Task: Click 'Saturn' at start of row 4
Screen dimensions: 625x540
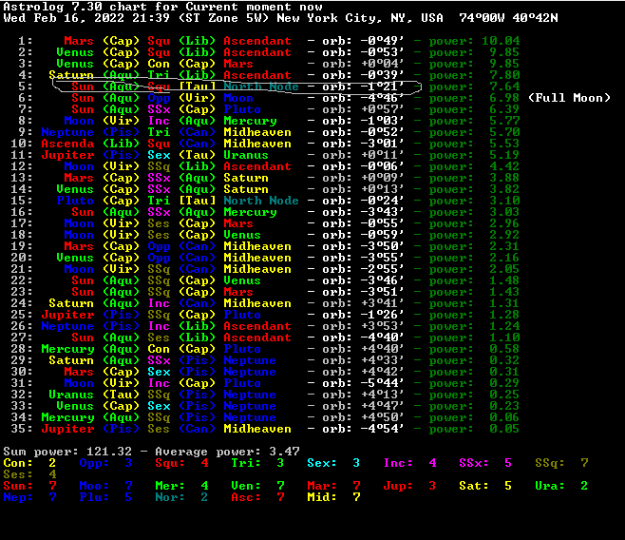Action: (x=71, y=75)
